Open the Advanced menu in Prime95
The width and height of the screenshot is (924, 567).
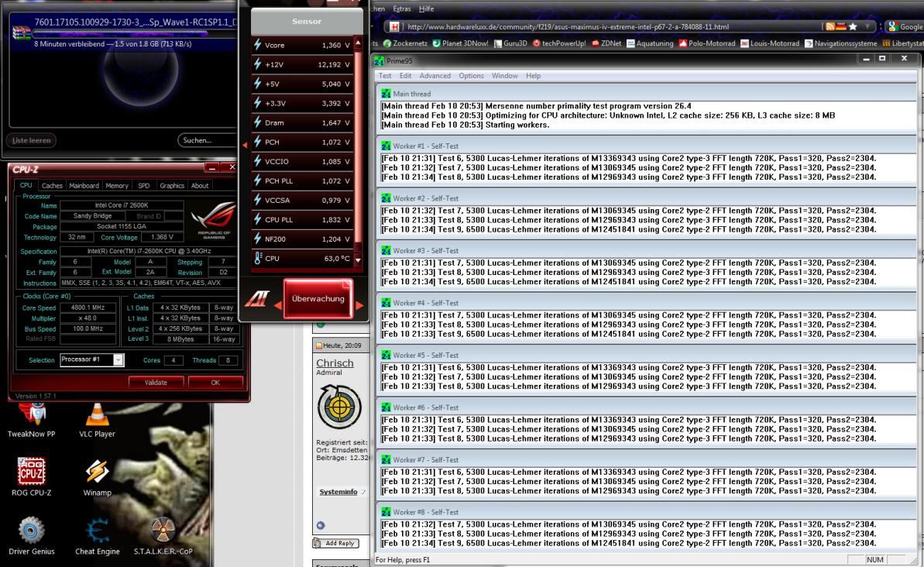tap(435, 75)
